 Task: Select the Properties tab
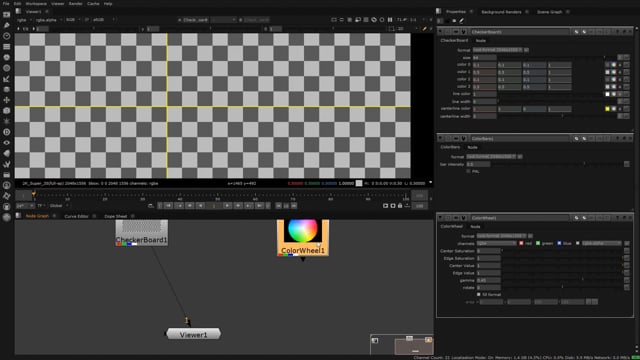456,12
